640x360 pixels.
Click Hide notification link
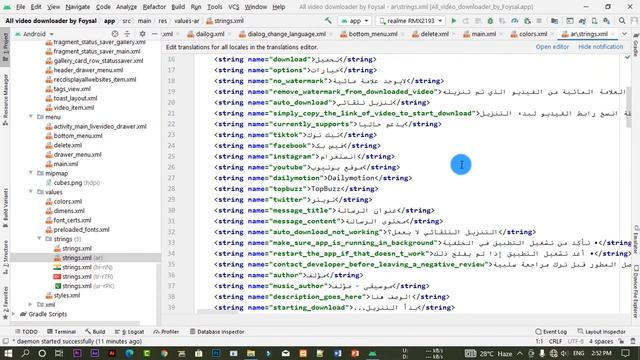600,47
